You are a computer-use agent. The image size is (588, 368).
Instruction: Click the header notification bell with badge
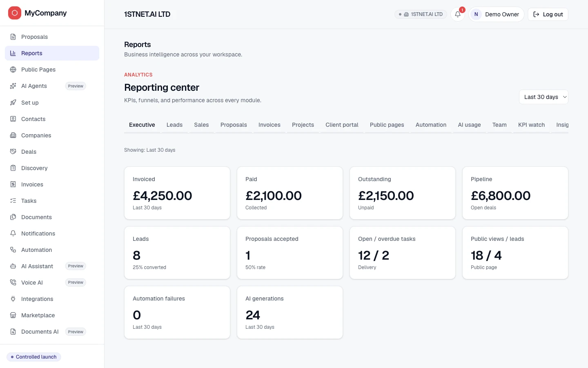click(458, 14)
